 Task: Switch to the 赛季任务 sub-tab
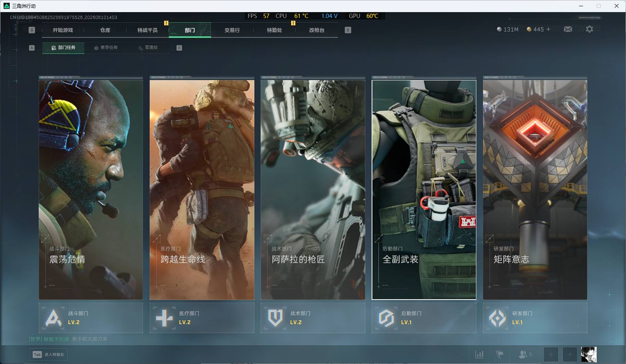[x=106, y=48]
